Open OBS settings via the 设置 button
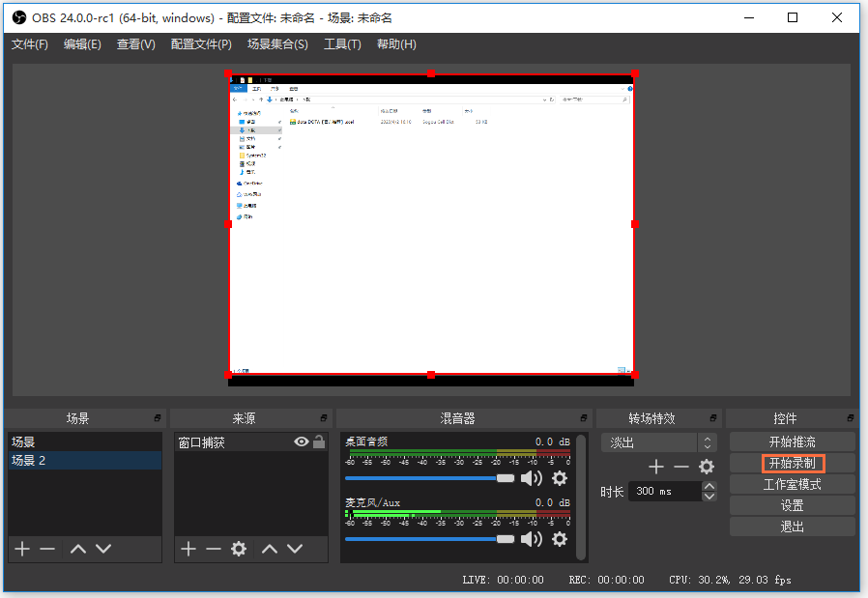Viewport: 868px width, 598px height. tap(792, 504)
